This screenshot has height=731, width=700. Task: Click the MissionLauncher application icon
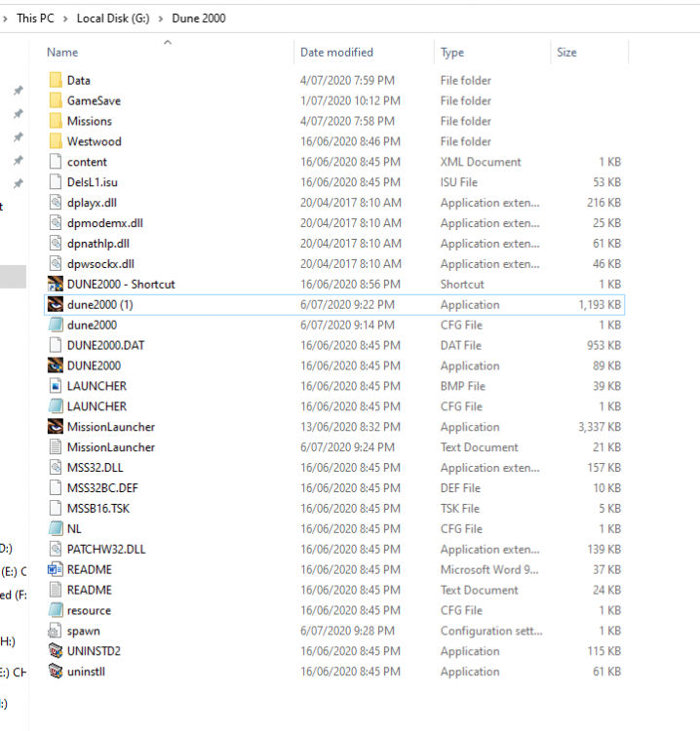(56, 427)
